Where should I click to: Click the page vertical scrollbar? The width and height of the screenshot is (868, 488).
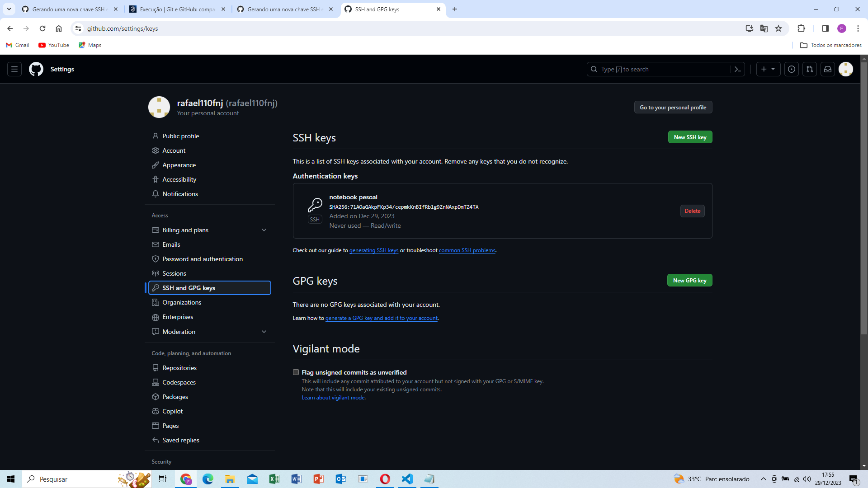(x=864, y=198)
